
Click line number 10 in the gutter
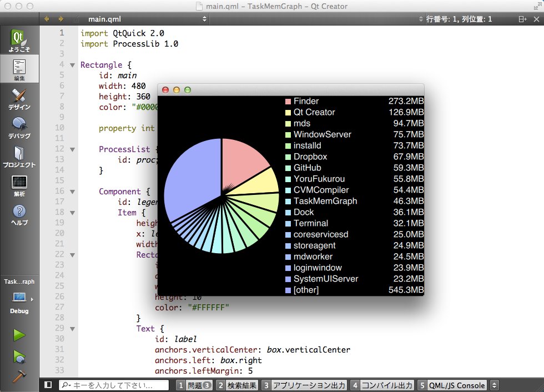point(59,128)
